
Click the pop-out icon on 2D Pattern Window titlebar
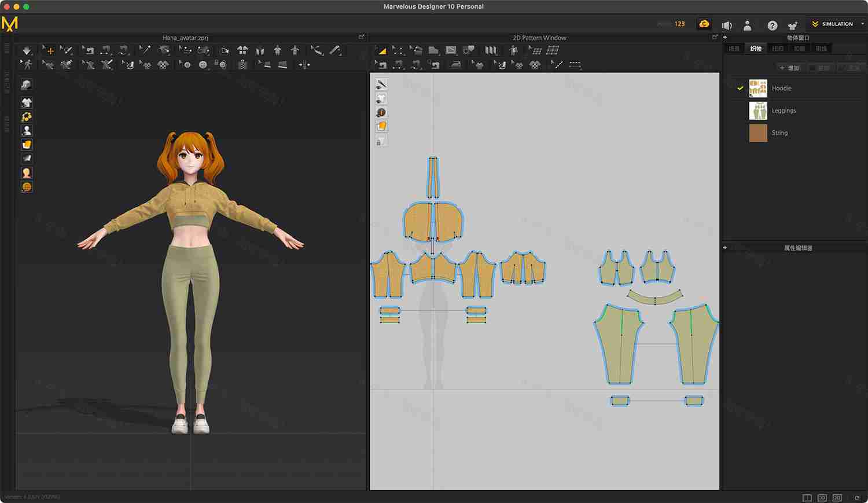coord(715,36)
